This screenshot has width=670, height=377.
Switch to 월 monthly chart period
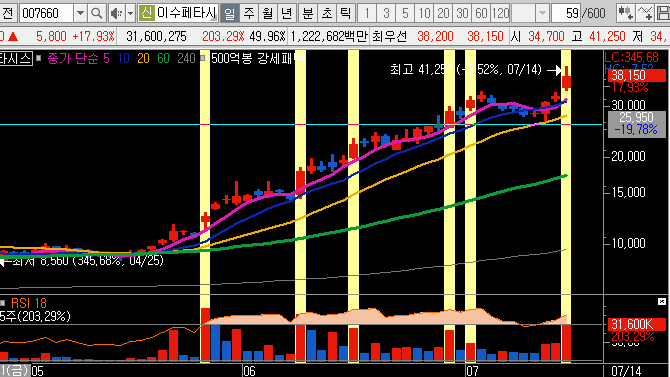(268, 13)
